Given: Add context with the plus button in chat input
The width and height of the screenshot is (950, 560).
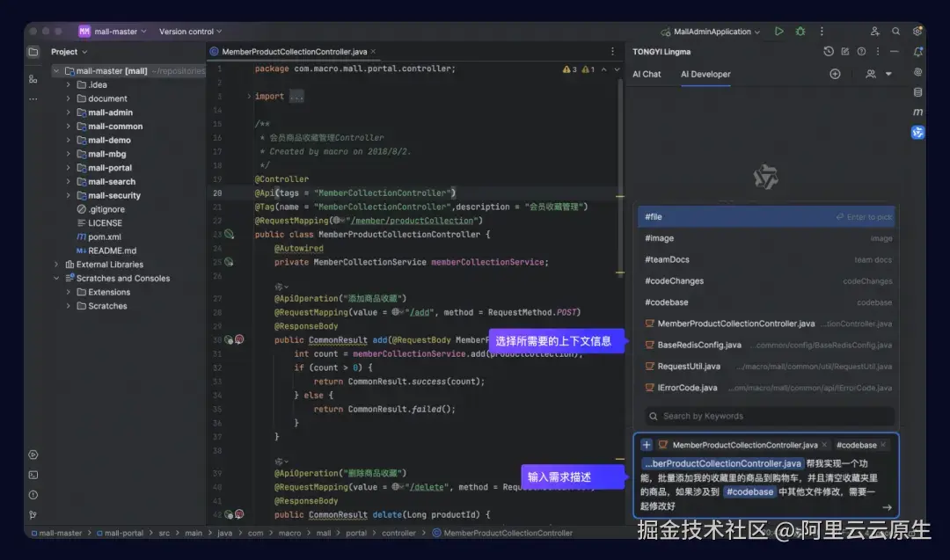Looking at the screenshot, I should 647,445.
